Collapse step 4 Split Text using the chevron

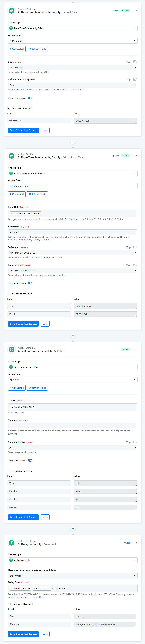coord(137,350)
